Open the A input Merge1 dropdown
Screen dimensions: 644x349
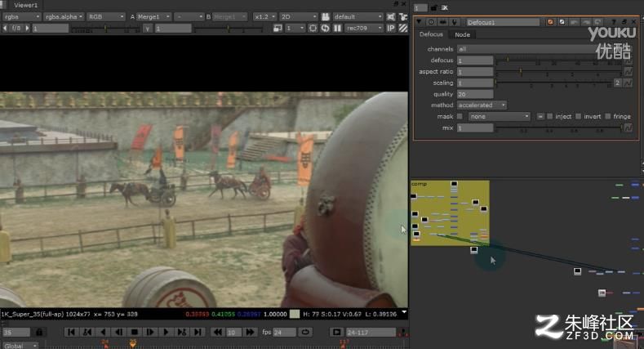pos(154,17)
